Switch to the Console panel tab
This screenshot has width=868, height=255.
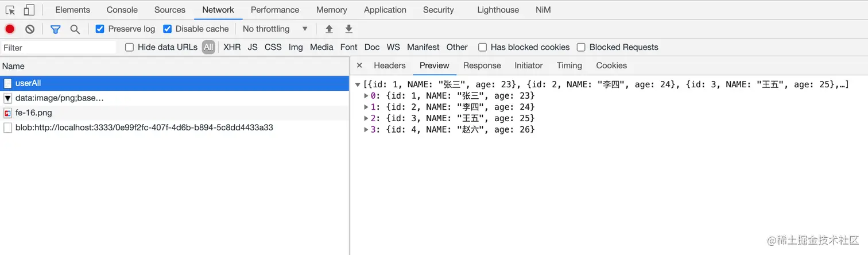[x=122, y=10]
